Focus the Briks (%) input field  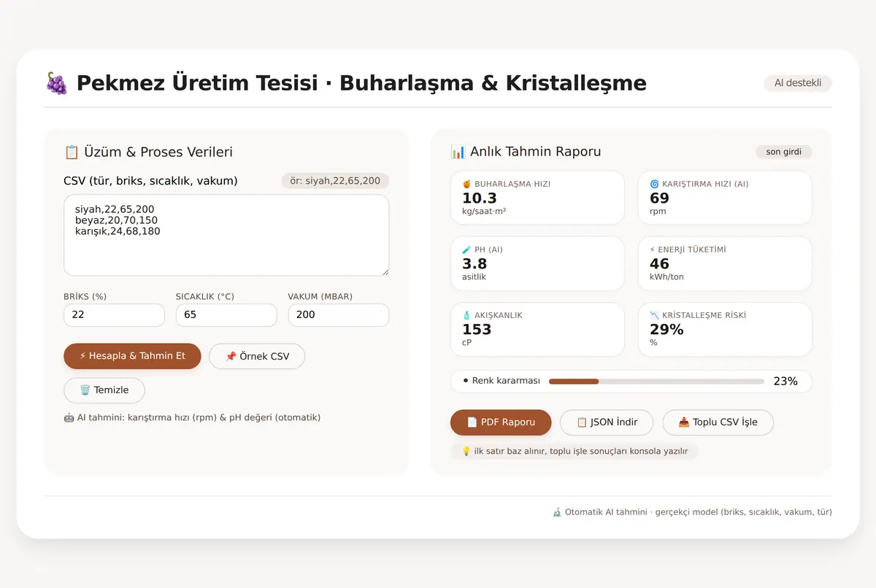coord(115,315)
